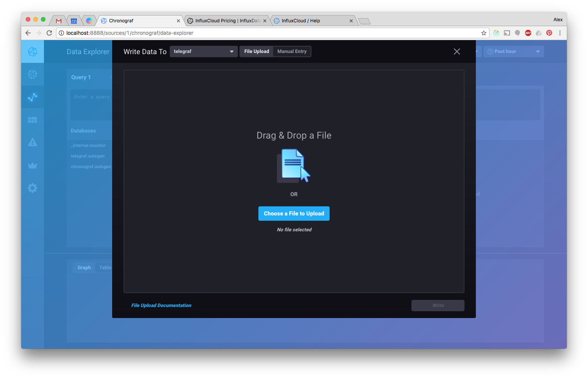The height and width of the screenshot is (379, 588).
Task: Select _internal.monitor database
Action: click(x=88, y=145)
